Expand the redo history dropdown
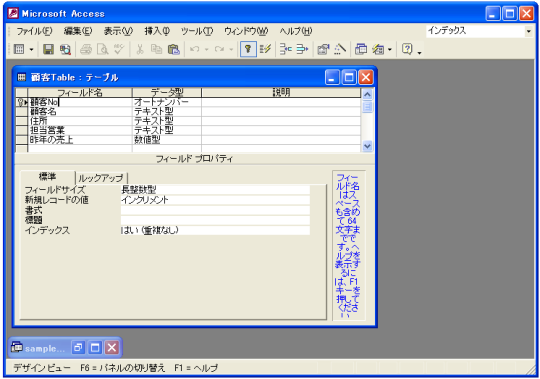 231,50
